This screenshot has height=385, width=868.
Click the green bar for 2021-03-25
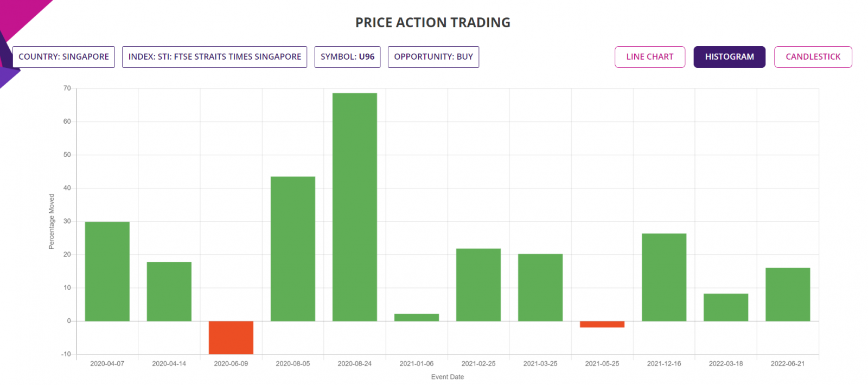pyautogui.click(x=540, y=287)
